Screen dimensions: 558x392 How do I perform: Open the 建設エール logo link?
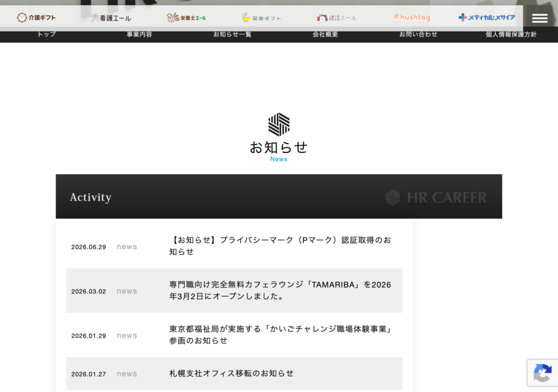336,17
